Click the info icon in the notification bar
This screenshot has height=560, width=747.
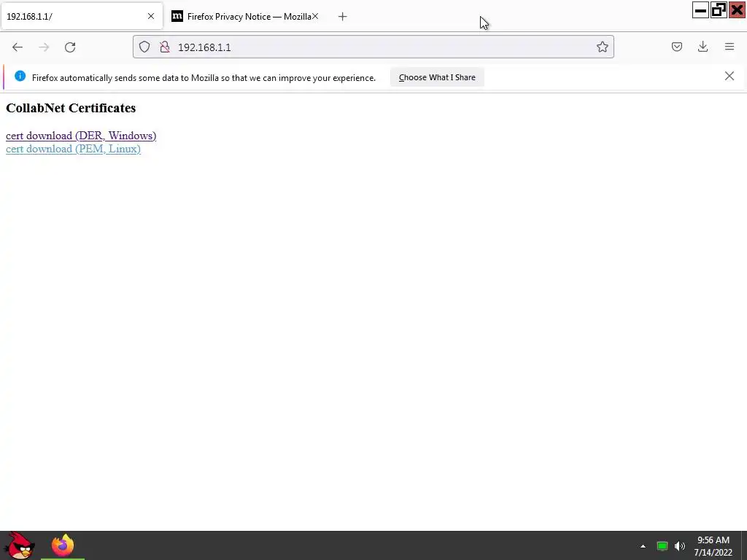[x=20, y=76]
